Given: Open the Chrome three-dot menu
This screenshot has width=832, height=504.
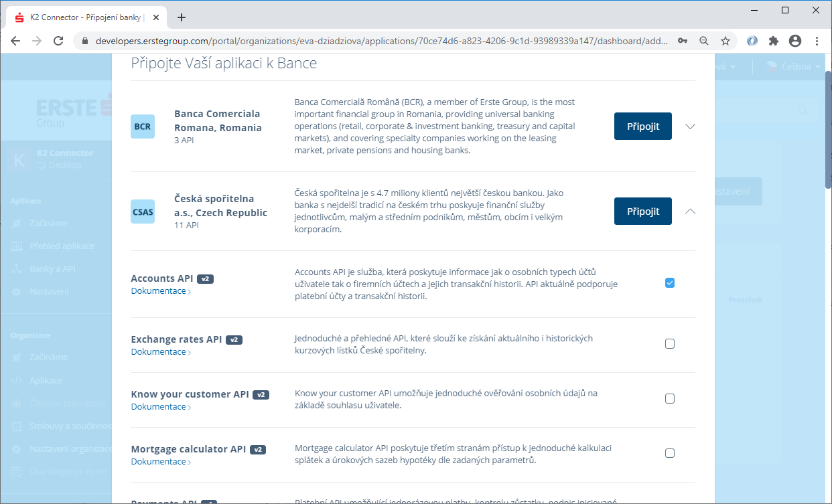Looking at the screenshot, I should [x=817, y=41].
